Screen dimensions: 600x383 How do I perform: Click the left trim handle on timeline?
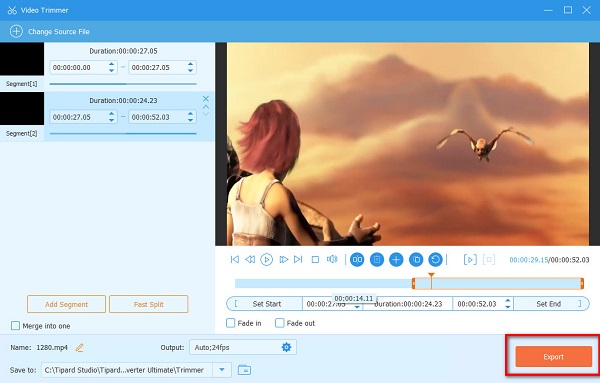click(413, 284)
